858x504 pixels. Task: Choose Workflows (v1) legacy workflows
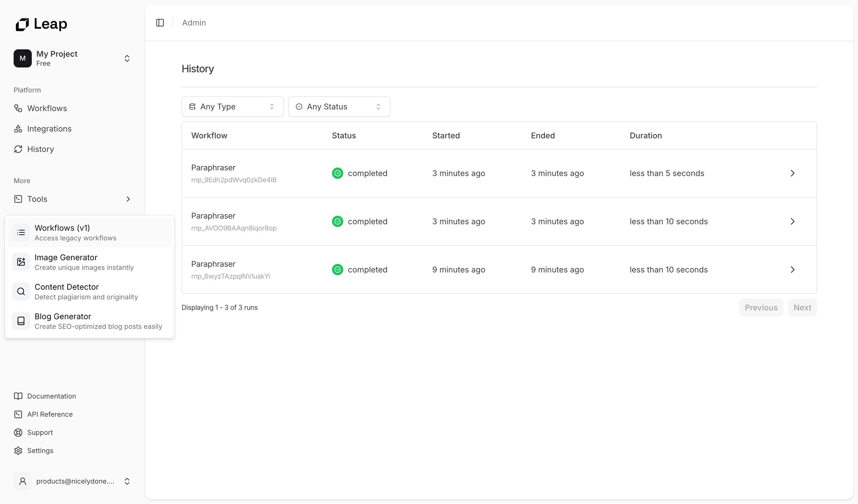[x=90, y=233]
